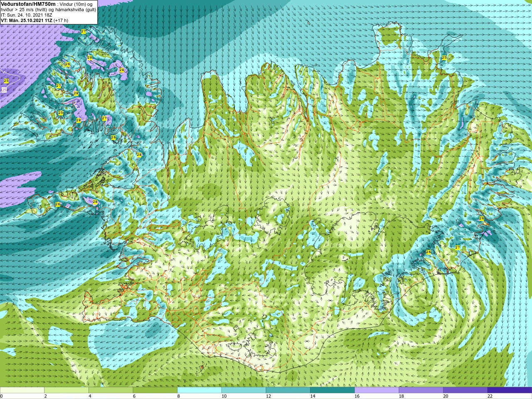Click the '14' label on the wind scale
Viewport: 532px width, 399px height.
313,396
